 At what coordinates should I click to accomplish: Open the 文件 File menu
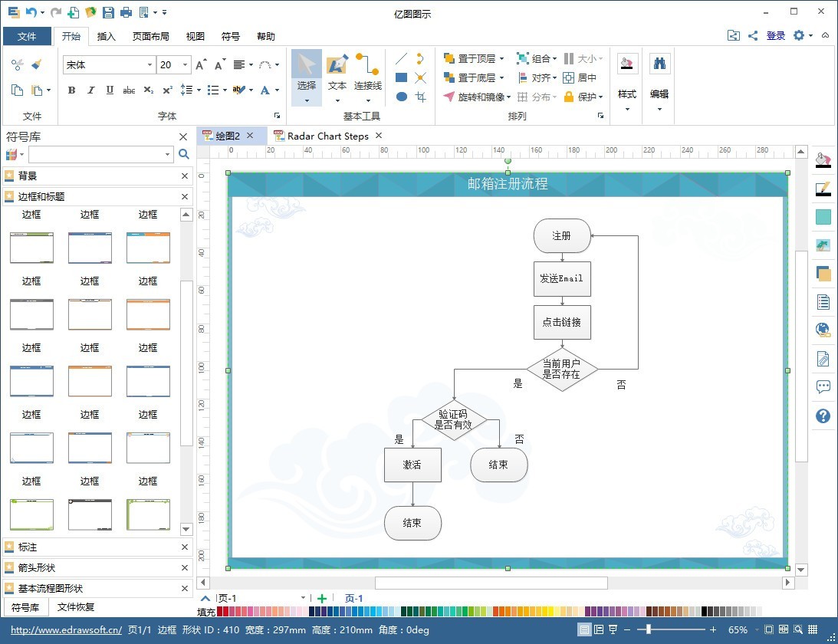tap(27, 36)
